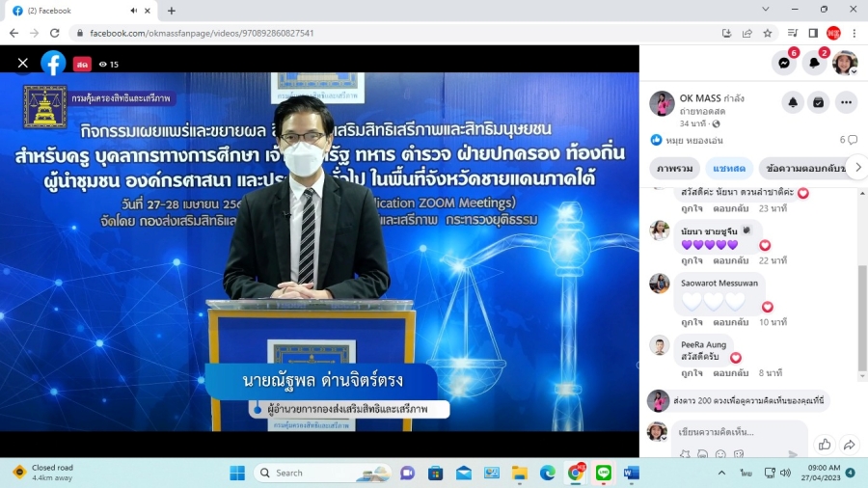Close the video viewer with X
This screenshot has width=868, height=488.
23,64
